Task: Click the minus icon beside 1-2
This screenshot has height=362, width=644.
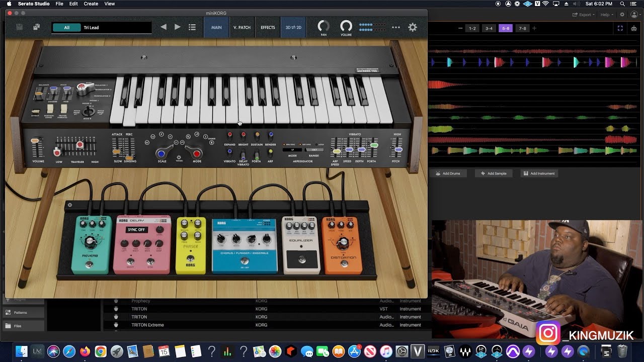Action: (x=460, y=28)
